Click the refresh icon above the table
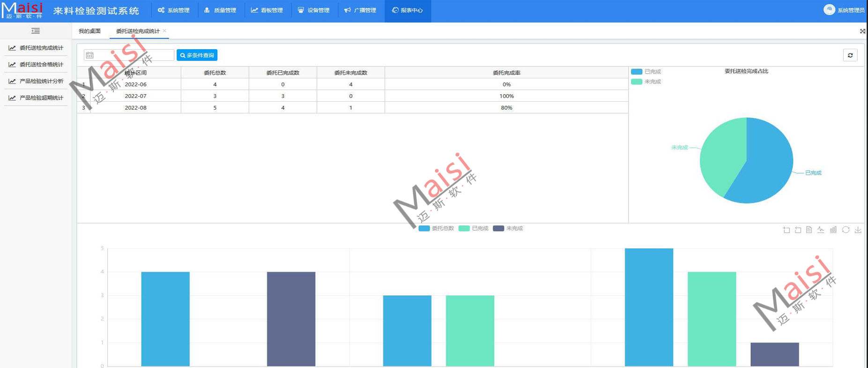Image resolution: width=868 pixels, height=368 pixels. [850, 55]
